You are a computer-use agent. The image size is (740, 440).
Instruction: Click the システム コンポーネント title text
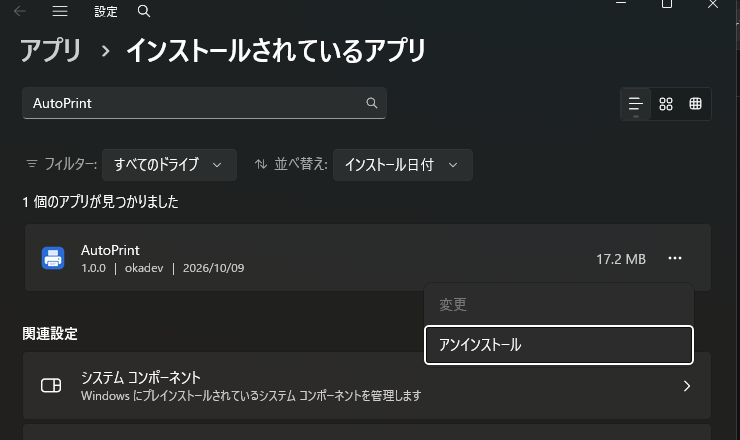141,378
